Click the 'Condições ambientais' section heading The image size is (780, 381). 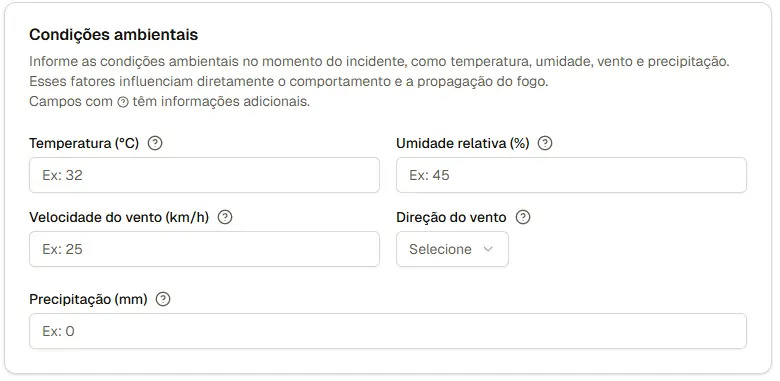pyautogui.click(x=113, y=34)
